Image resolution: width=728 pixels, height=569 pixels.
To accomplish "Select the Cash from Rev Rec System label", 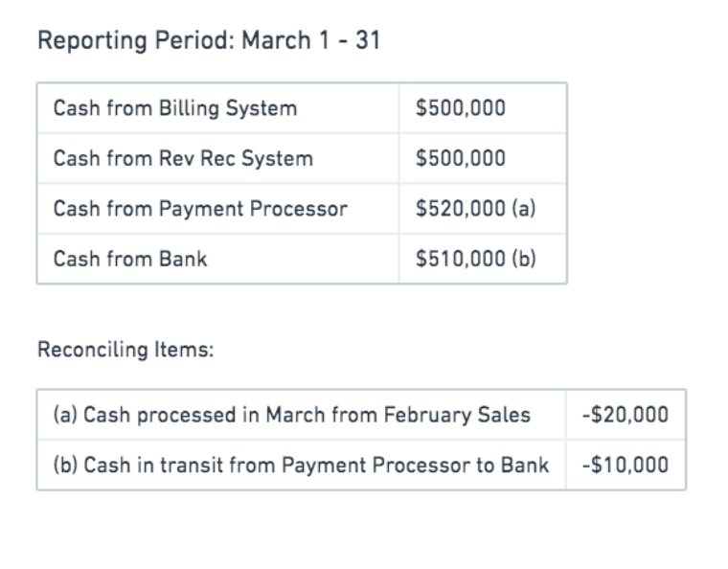I will [x=183, y=158].
